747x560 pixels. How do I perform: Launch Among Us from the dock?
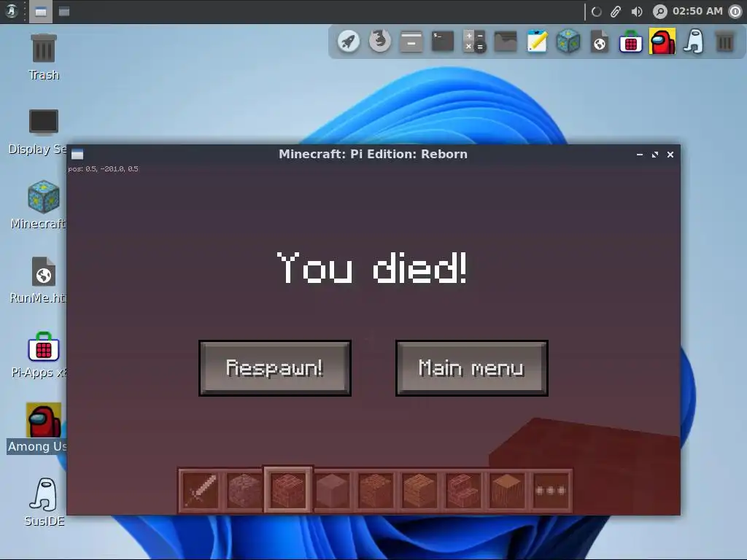pyautogui.click(x=662, y=42)
